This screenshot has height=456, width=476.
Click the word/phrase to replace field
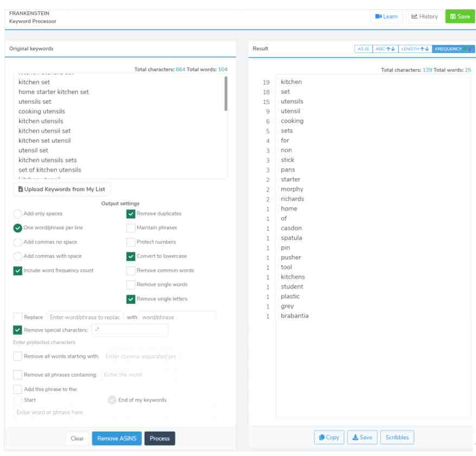tap(85, 317)
